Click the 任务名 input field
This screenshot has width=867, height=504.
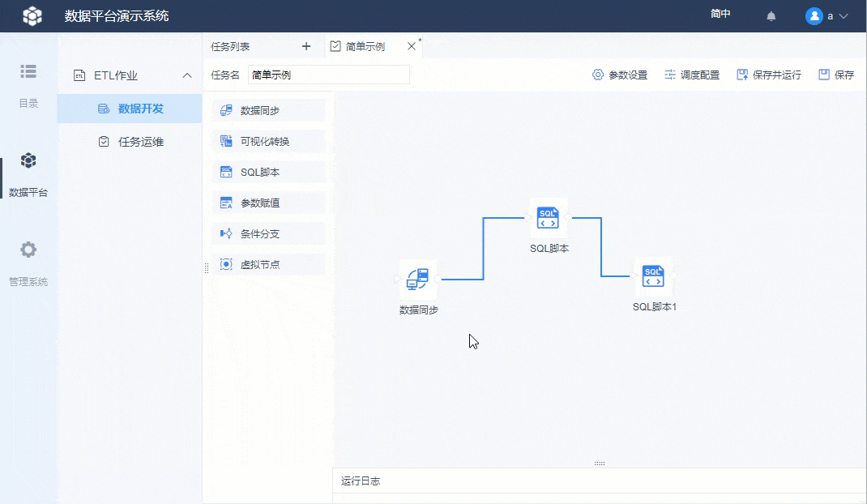(x=328, y=74)
